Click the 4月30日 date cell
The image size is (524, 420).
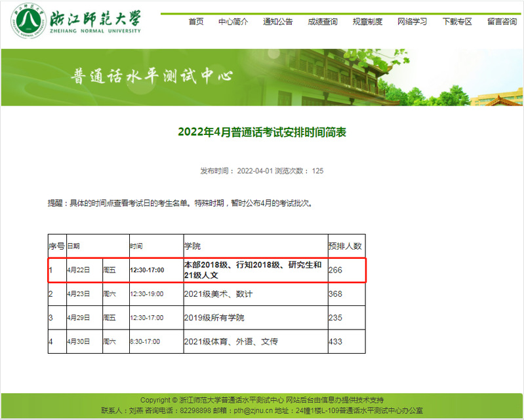coord(79,341)
